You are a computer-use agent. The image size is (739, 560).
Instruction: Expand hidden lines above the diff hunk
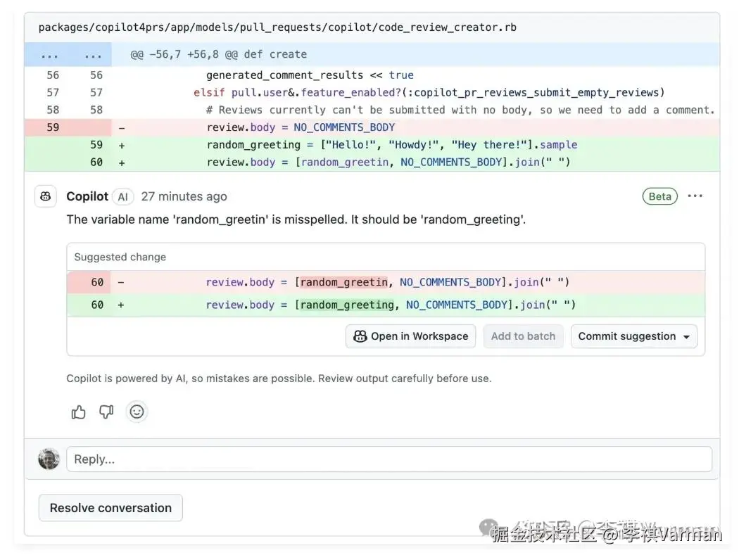pyautogui.click(x=68, y=54)
